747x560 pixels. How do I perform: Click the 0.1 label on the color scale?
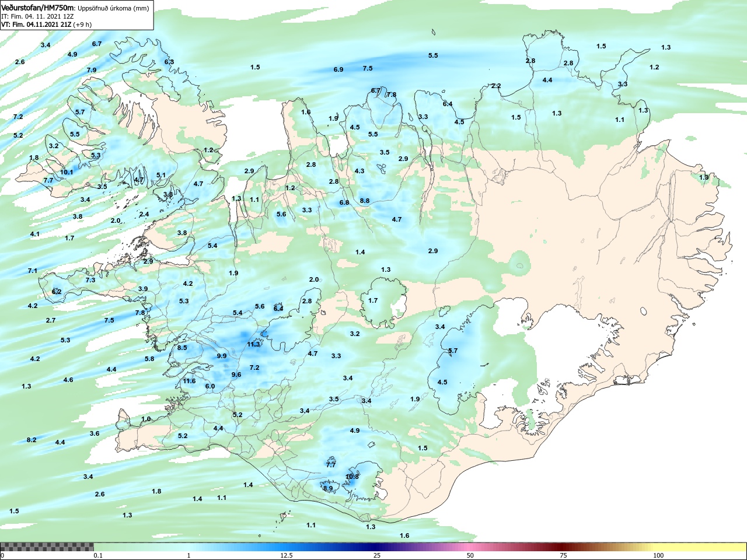pyautogui.click(x=99, y=555)
